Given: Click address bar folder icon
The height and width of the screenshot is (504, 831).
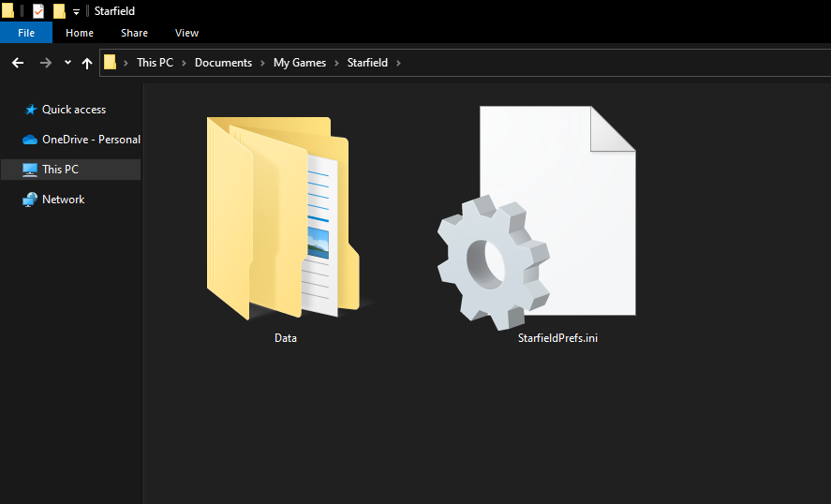Looking at the screenshot, I should point(110,63).
